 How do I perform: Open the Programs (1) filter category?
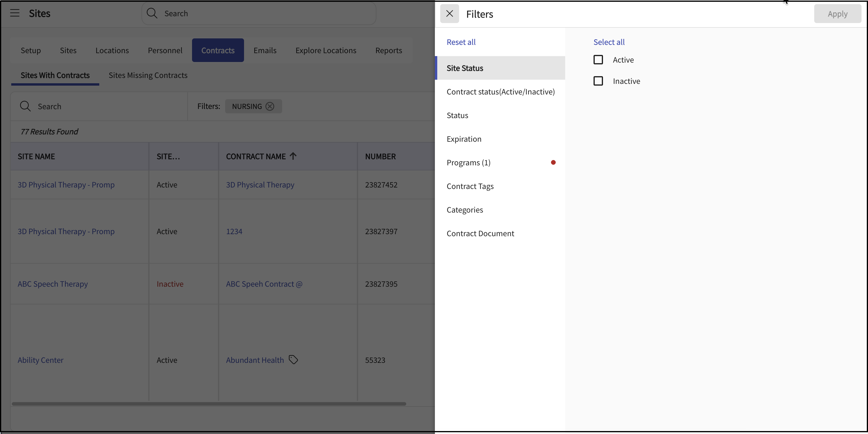click(468, 163)
